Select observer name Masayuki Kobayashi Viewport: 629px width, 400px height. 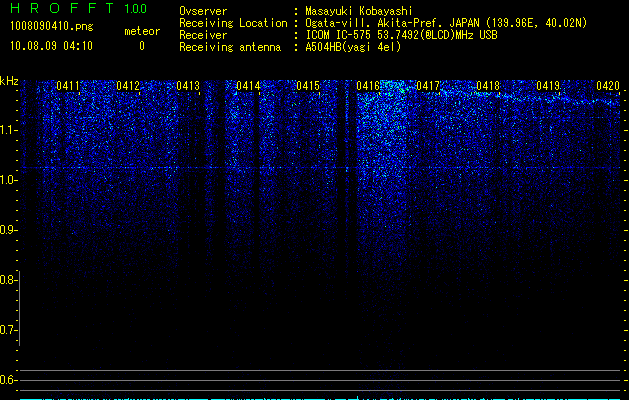click(359, 11)
